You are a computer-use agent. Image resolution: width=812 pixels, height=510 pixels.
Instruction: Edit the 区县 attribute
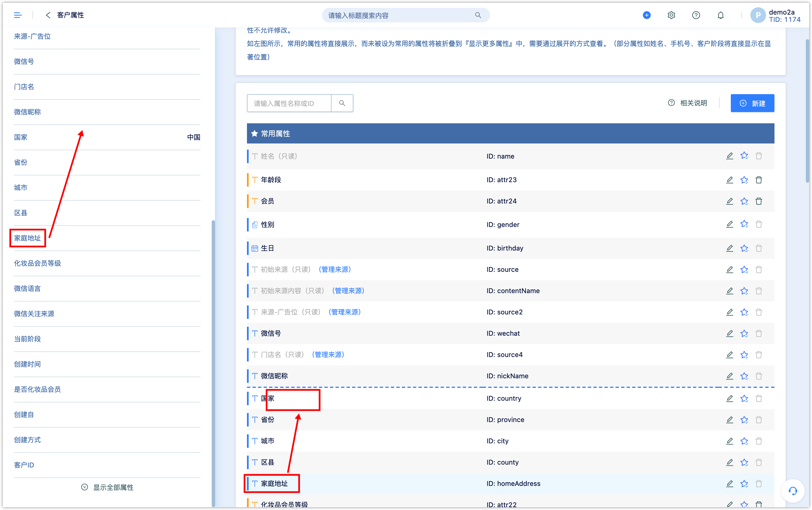[729, 462]
